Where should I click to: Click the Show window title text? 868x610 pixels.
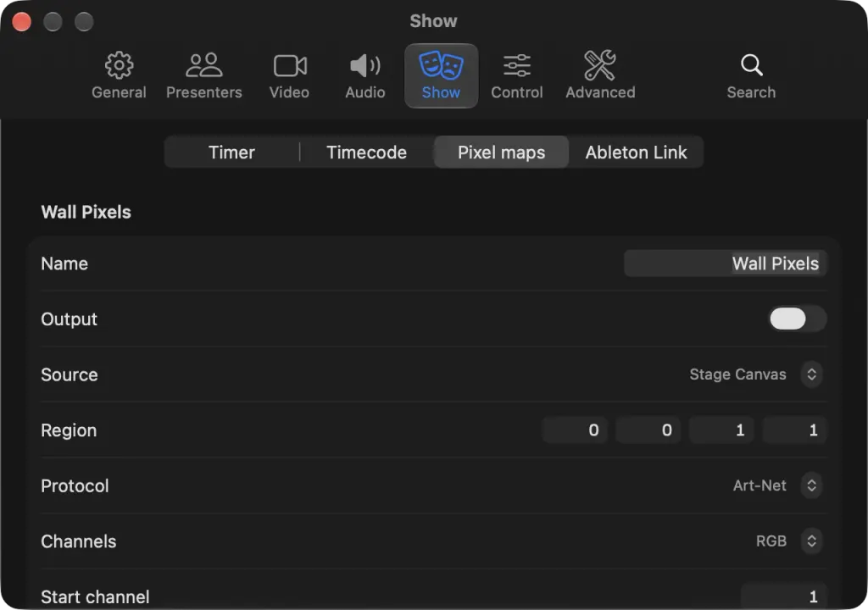click(433, 21)
